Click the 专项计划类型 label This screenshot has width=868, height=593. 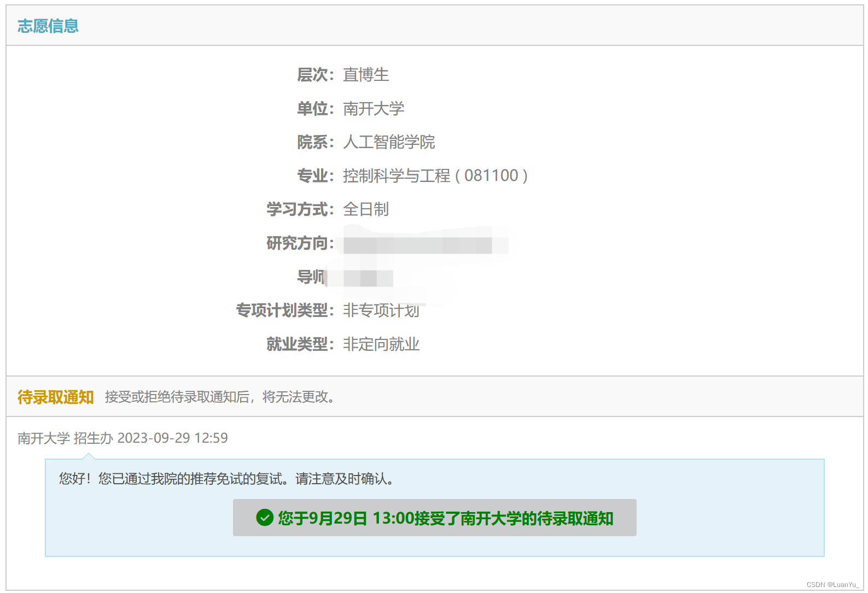click(285, 310)
